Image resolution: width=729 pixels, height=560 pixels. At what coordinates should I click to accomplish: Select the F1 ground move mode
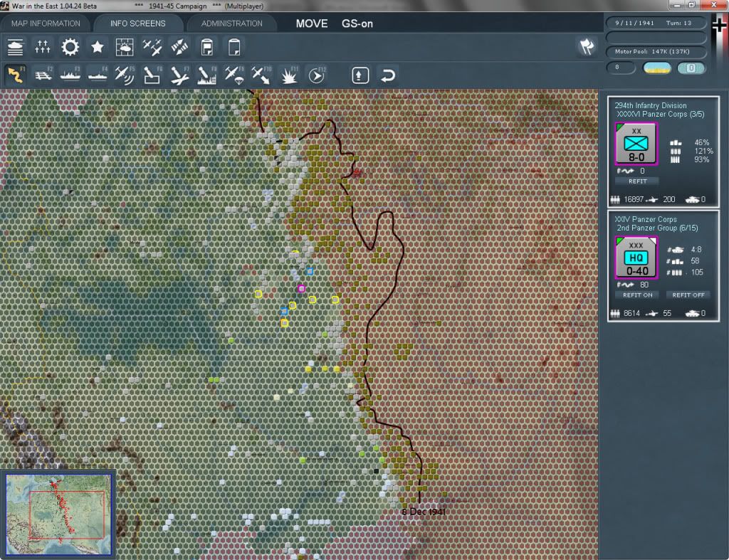pyautogui.click(x=16, y=75)
